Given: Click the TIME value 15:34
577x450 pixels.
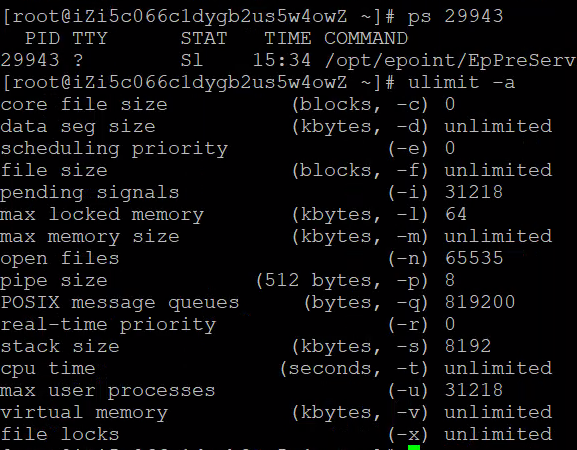Looking at the screenshot, I should click(282, 60).
